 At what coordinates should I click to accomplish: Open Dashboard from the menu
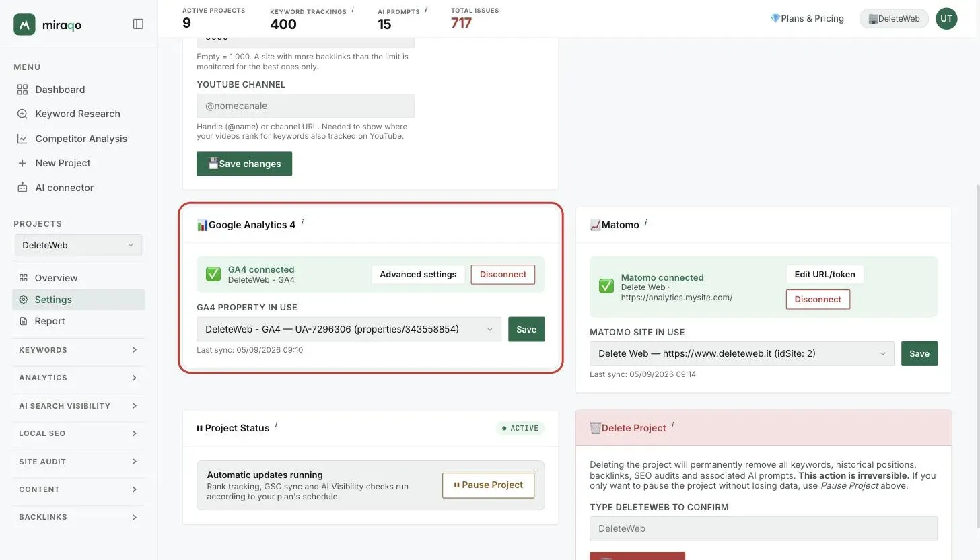(60, 90)
